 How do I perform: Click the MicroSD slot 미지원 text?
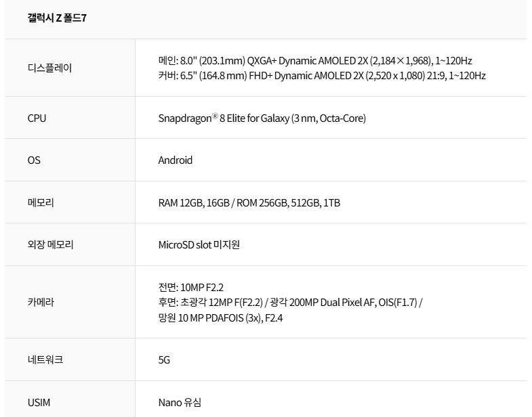(x=199, y=244)
